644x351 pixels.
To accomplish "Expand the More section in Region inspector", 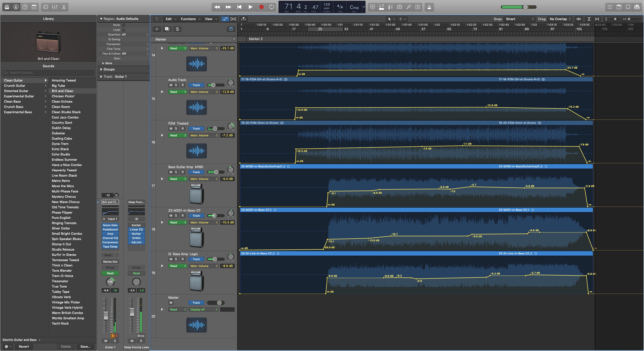I will tap(107, 63).
